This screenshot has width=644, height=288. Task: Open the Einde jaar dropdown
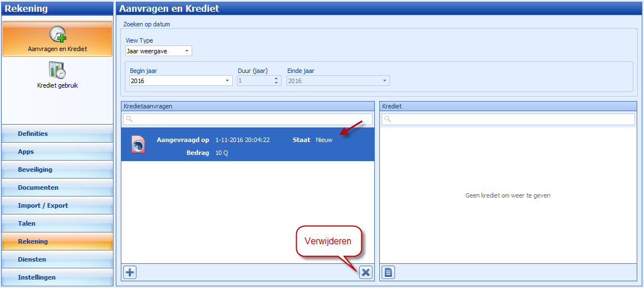[385, 81]
